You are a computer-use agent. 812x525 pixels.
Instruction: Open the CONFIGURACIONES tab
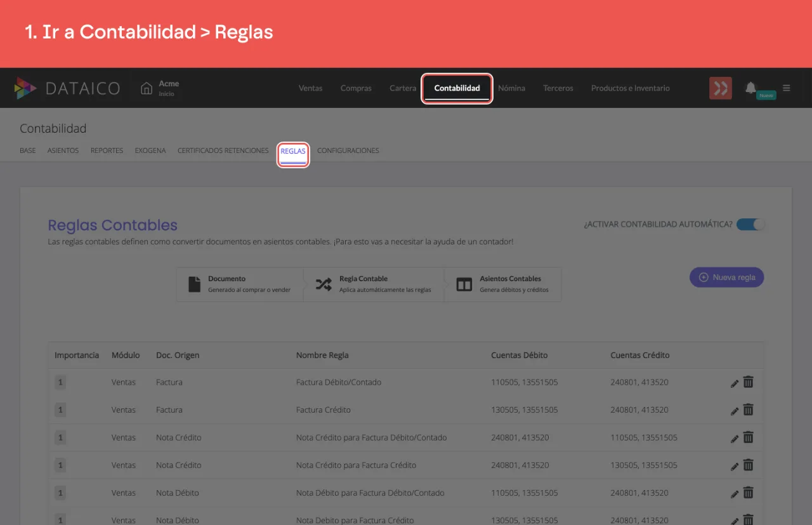348,151
